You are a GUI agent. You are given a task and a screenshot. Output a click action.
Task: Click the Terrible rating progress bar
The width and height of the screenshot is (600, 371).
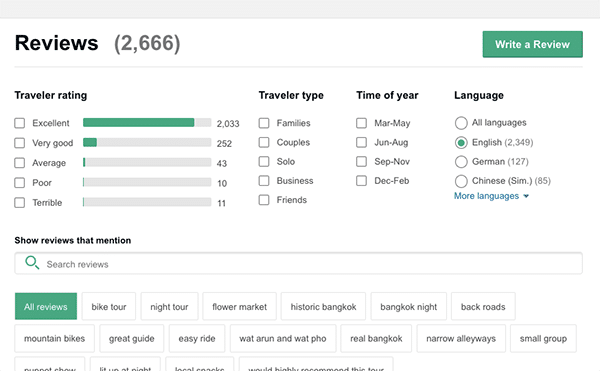click(147, 202)
